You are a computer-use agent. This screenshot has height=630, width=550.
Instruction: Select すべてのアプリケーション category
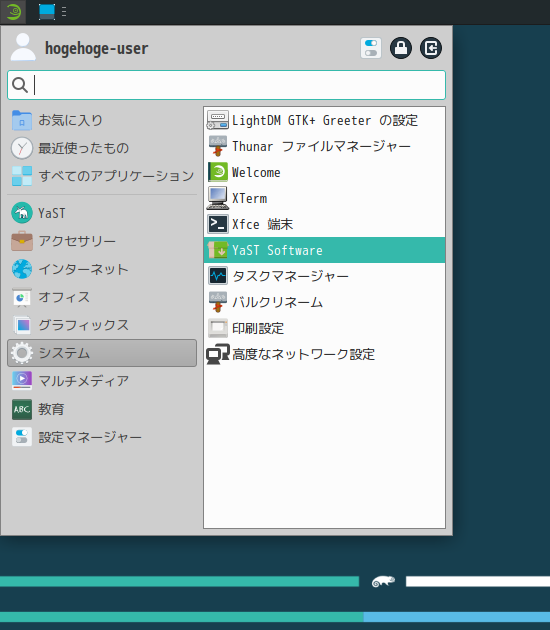click(x=102, y=176)
